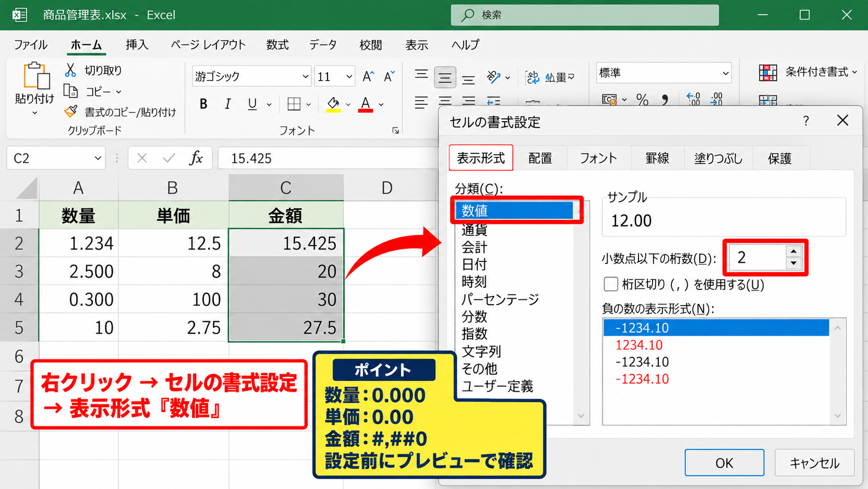This screenshot has width=868, height=489.
Task: Click the Copy (コピー) icon
Action: coord(71,91)
